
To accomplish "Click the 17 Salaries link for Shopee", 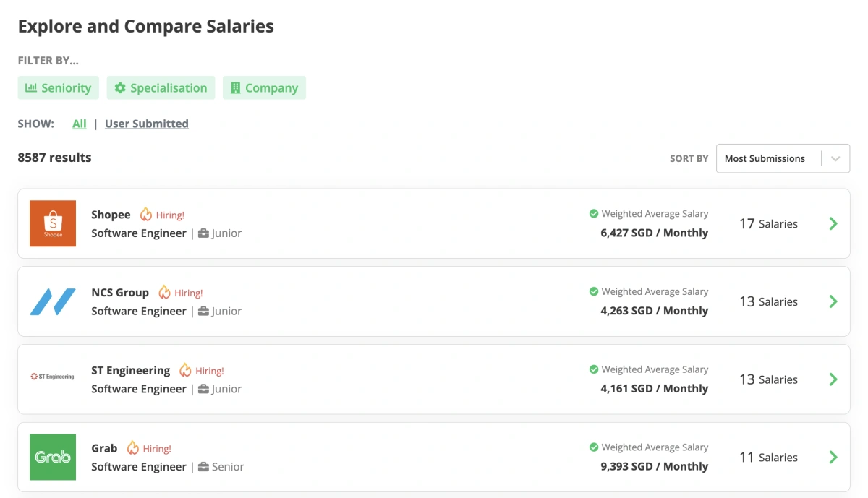I will click(768, 223).
